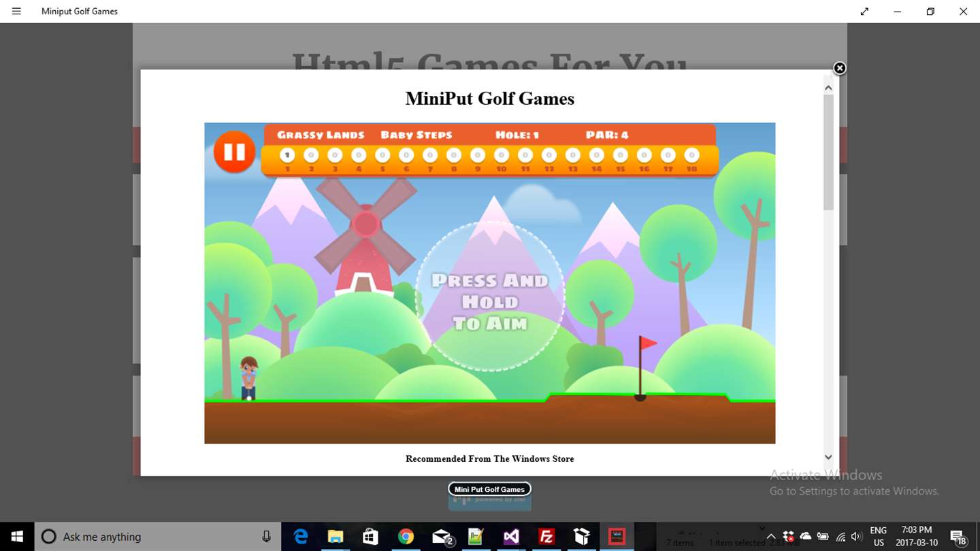Screen dimensions: 980x551
Task: Toggle full screen view with the expand arrows
Action: click(864, 12)
